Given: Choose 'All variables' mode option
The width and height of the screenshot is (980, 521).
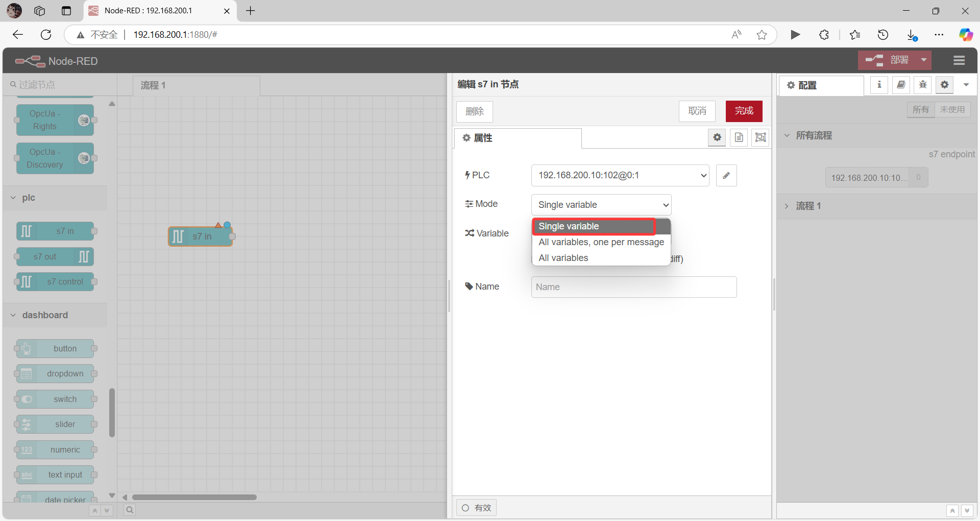Looking at the screenshot, I should (601, 258).
